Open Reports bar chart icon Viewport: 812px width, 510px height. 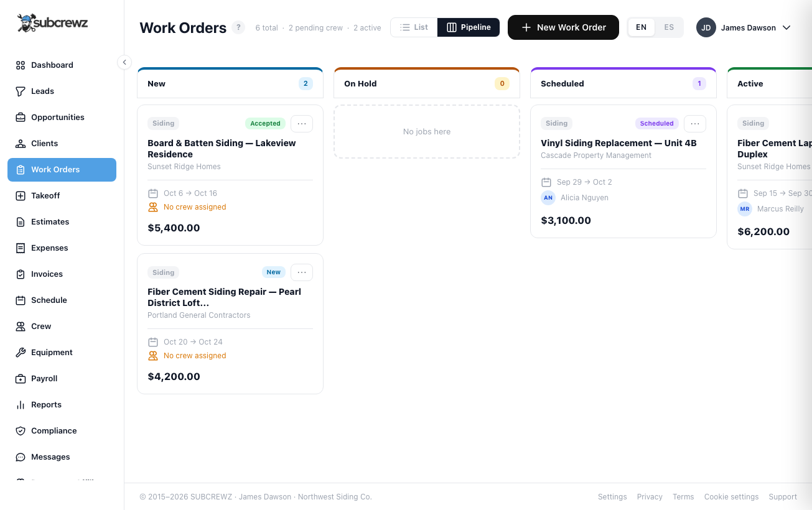(21, 405)
